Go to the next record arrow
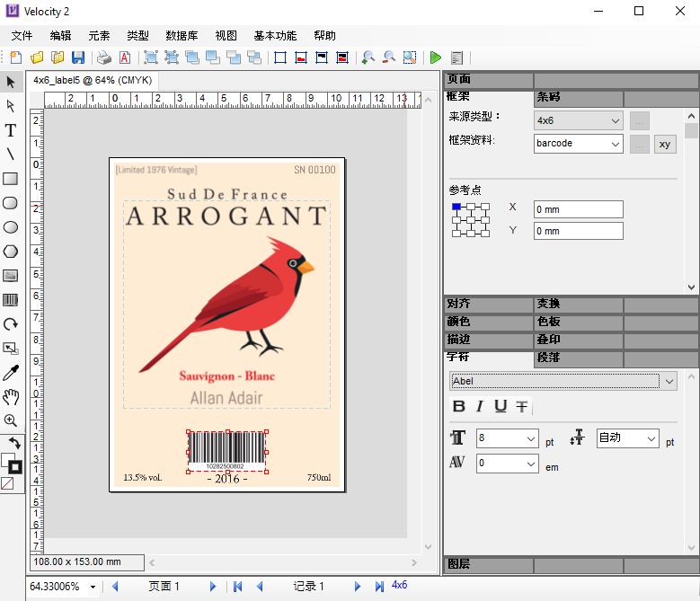 tap(357, 587)
